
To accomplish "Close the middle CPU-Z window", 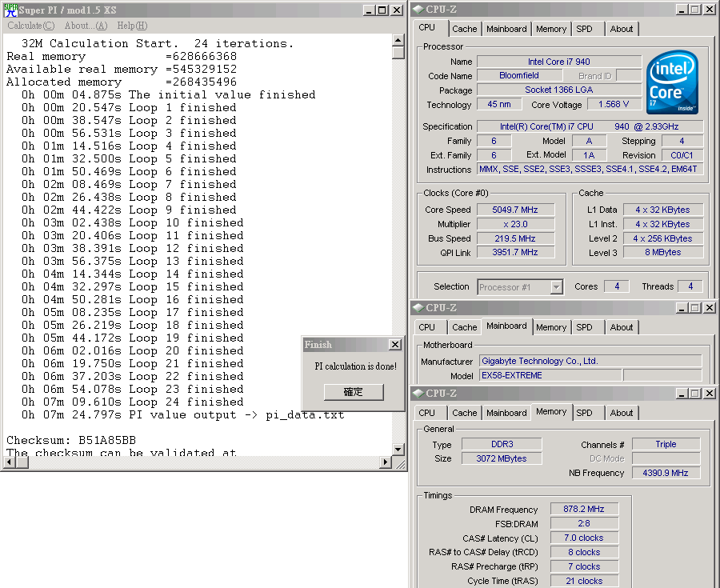I will pyautogui.click(x=710, y=308).
